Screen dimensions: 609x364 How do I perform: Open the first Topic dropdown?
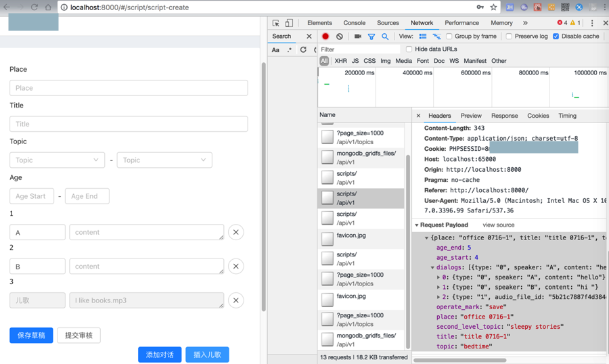tap(57, 160)
